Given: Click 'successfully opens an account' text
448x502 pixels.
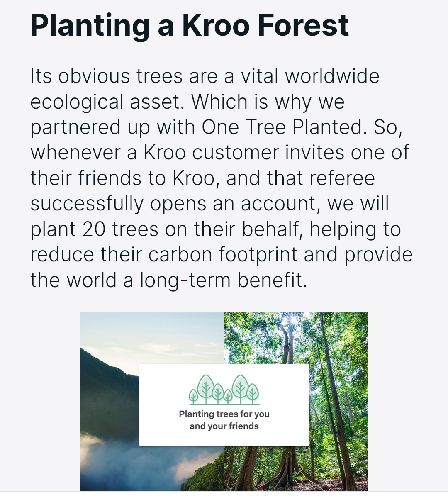Looking at the screenshot, I should [175, 204].
